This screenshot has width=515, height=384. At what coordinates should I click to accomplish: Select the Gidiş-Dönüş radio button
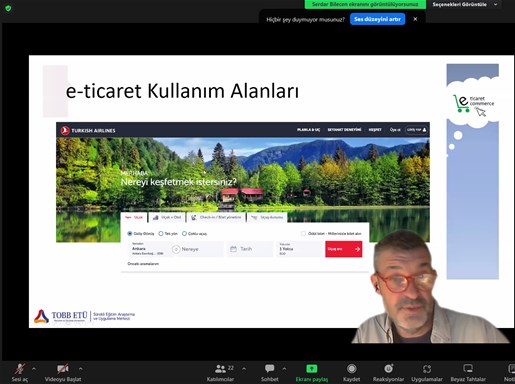click(x=130, y=234)
